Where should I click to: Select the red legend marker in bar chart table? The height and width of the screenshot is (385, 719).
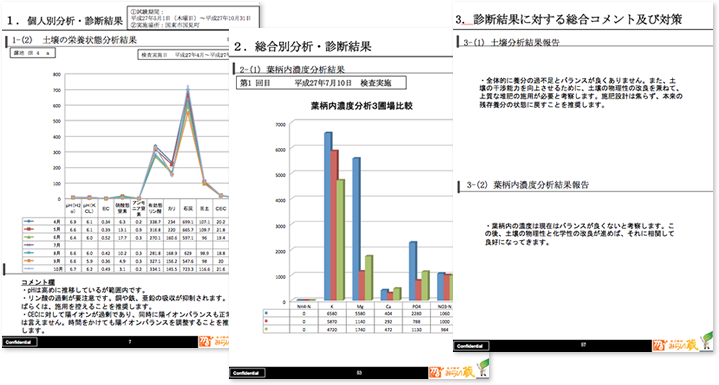point(266,321)
